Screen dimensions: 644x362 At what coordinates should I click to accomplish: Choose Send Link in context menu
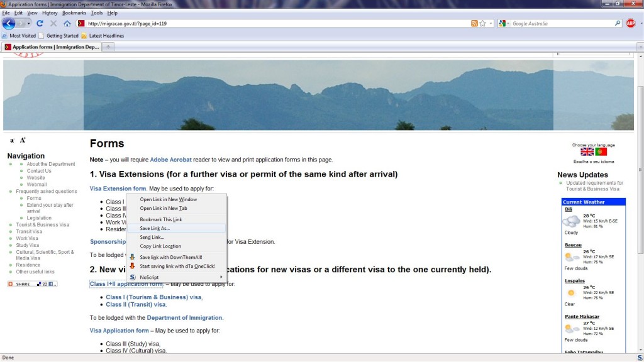pos(177,237)
